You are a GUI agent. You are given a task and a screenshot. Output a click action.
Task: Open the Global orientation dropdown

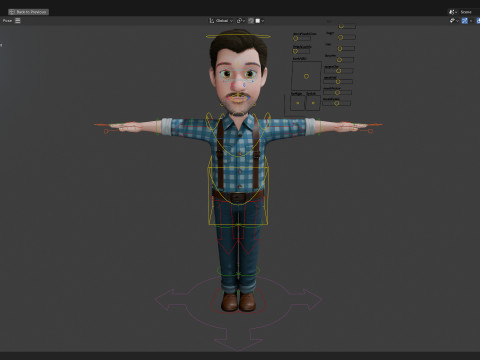click(x=224, y=21)
